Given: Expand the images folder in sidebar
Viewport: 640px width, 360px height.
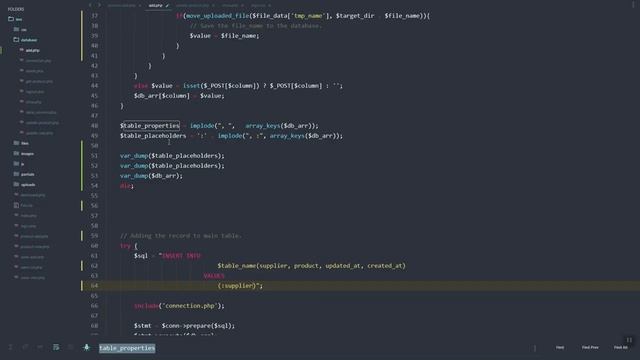Looking at the screenshot, I should (24, 153).
